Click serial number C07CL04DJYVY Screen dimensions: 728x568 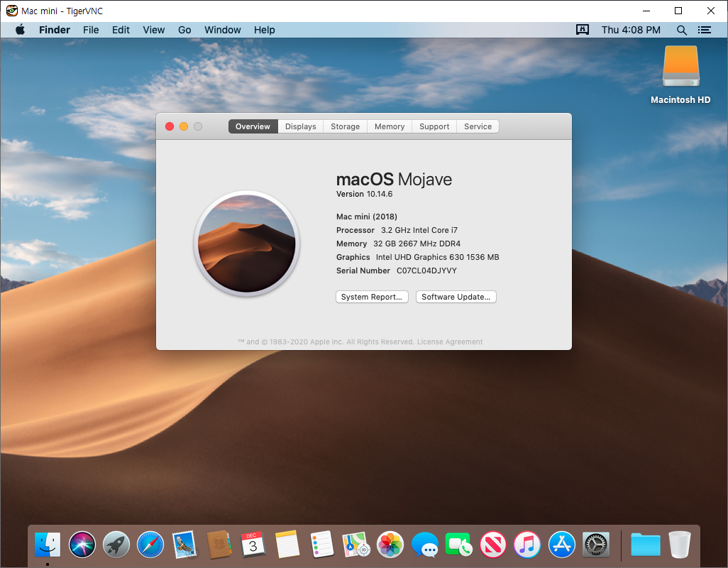coord(426,271)
